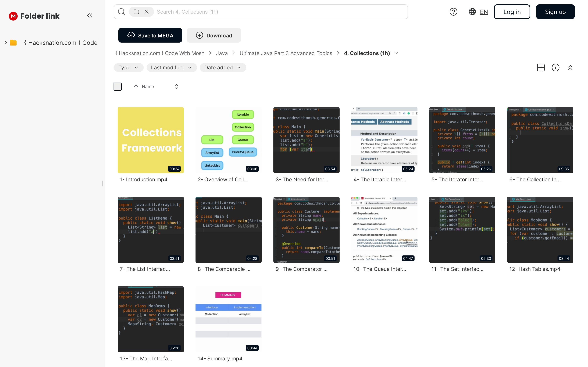Toggle Name sort direction arrow
Viewport: 588px width, 367px height.
tap(136, 87)
